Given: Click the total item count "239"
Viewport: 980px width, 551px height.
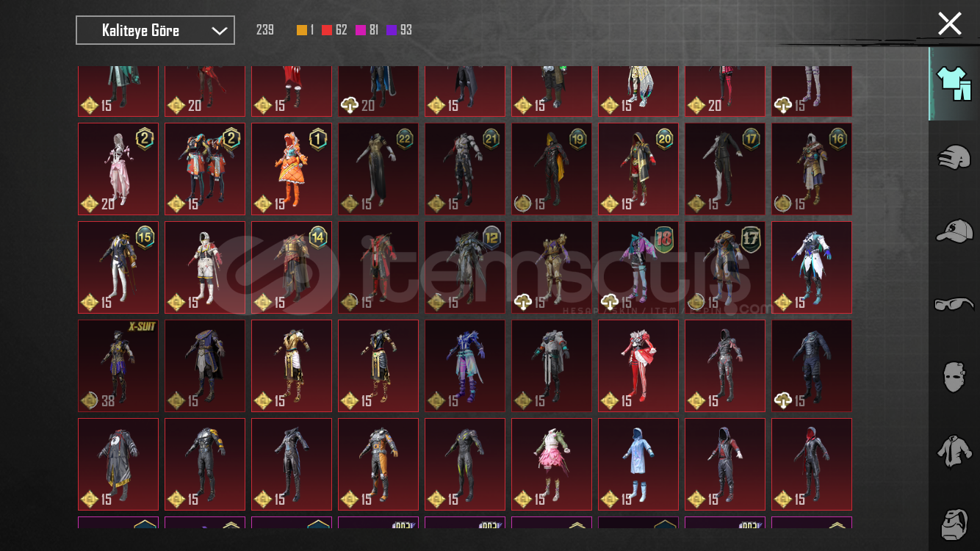Looking at the screenshot, I should tap(265, 30).
